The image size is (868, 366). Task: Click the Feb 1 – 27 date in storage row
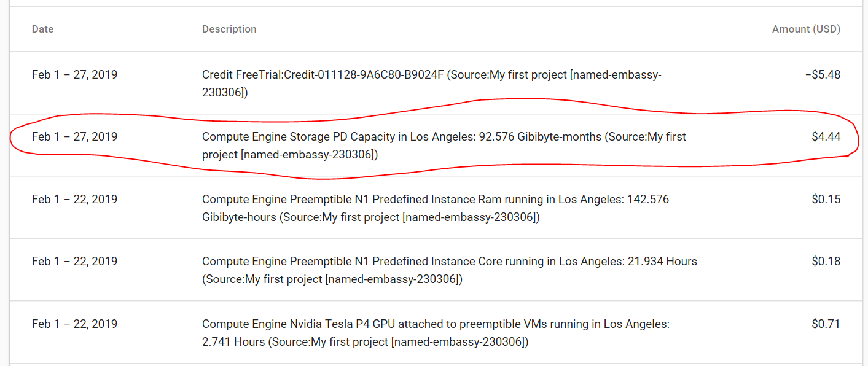74,136
